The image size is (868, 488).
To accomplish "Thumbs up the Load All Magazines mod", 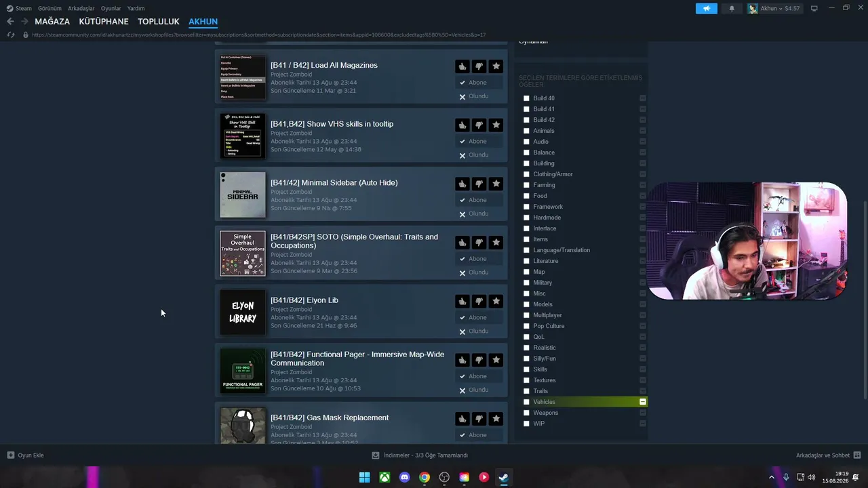I will pos(462,66).
